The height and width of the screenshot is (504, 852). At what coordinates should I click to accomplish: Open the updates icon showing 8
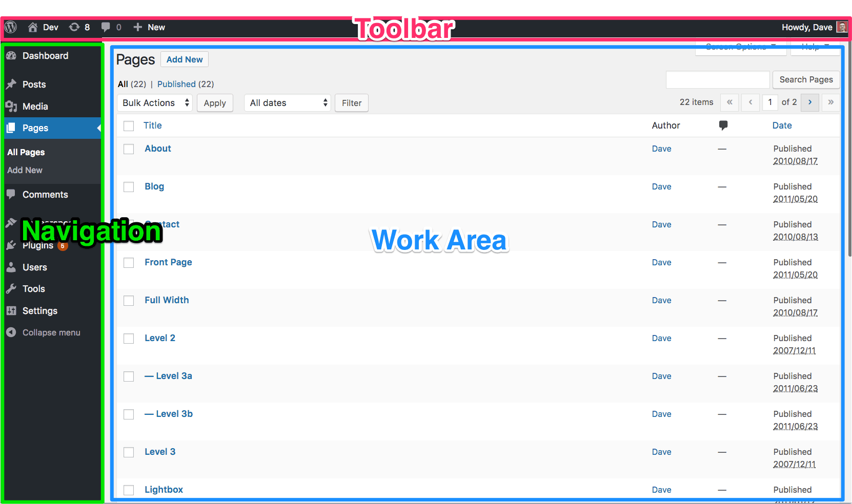click(74, 27)
